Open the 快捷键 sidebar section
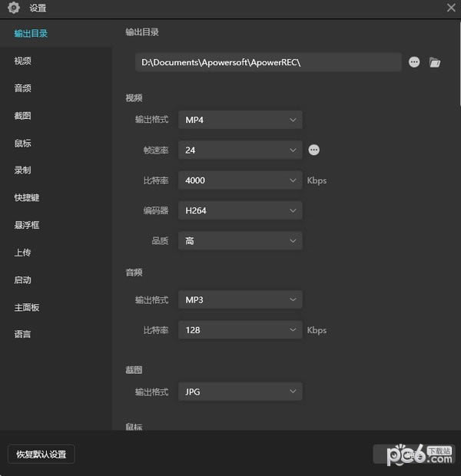Image resolution: width=461 pixels, height=476 pixels. (x=27, y=197)
